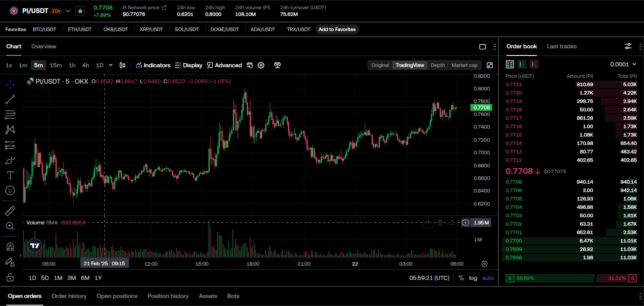This screenshot has height=306, width=644.
Task: Expand more timeframe intervals chevron
Action: point(111,65)
